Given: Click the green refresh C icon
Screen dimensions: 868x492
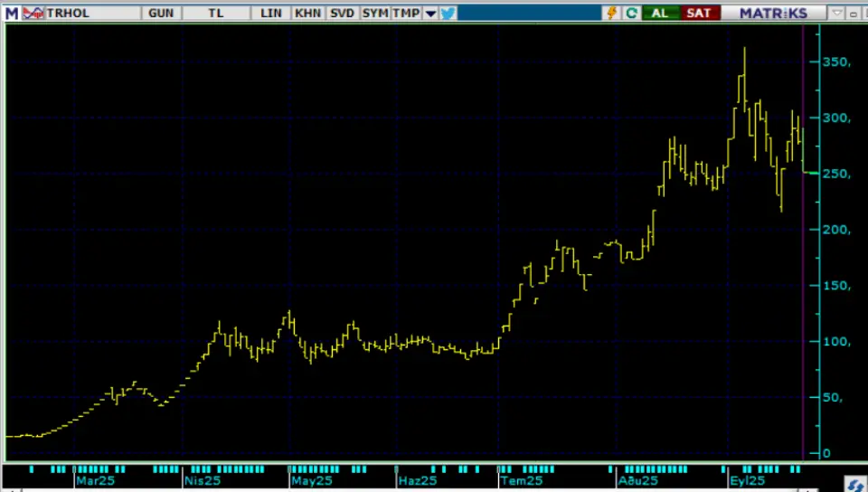Looking at the screenshot, I should coord(631,13).
